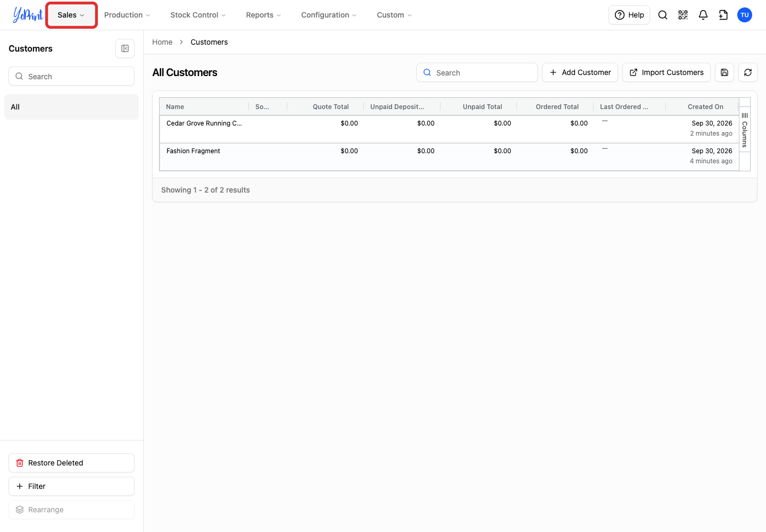
Task: Sort by Unpaid Deposit column header
Action: click(402, 106)
